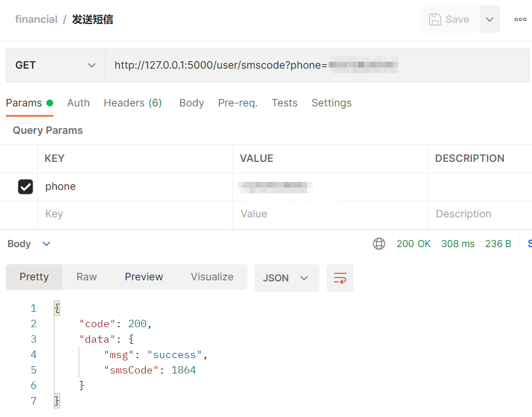Click the DESCRIPTION column header

point(470,158)
